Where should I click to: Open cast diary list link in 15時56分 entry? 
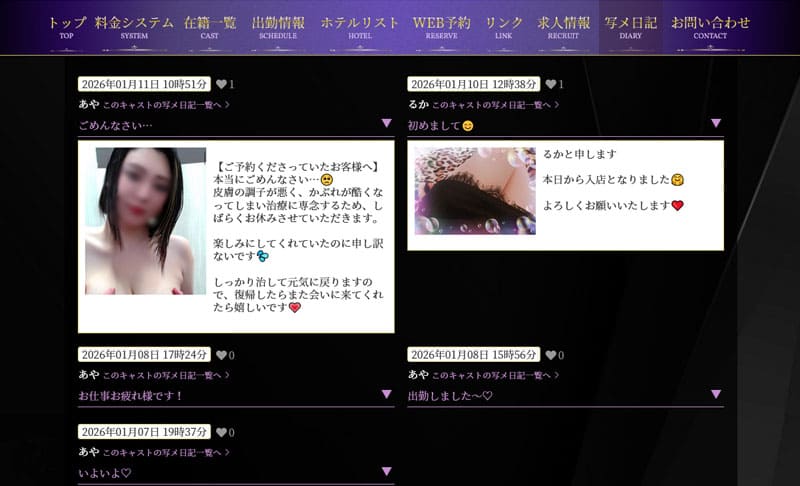(x=495, y=375)
